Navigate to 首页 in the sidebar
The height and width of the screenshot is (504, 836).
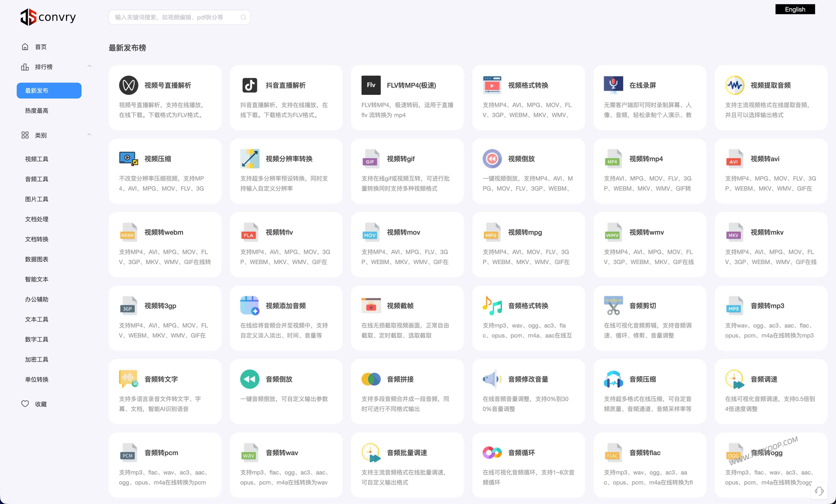coord(40,46)
